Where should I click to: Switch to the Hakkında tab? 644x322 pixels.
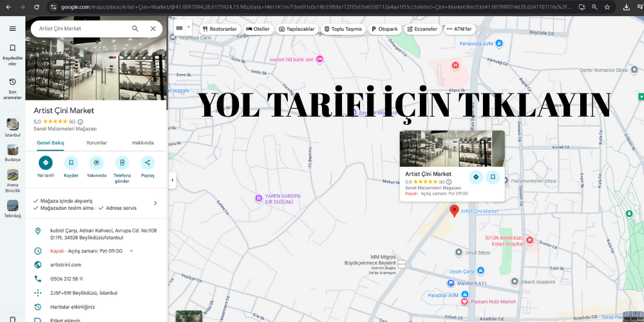pos(142,143)
